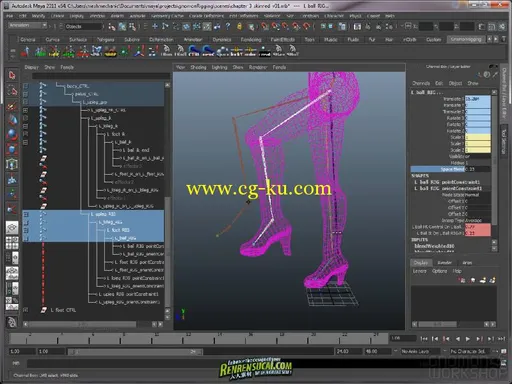Open the Shading menu in viewport
Screen dimensions: 512x384
(x=198, y=67)
